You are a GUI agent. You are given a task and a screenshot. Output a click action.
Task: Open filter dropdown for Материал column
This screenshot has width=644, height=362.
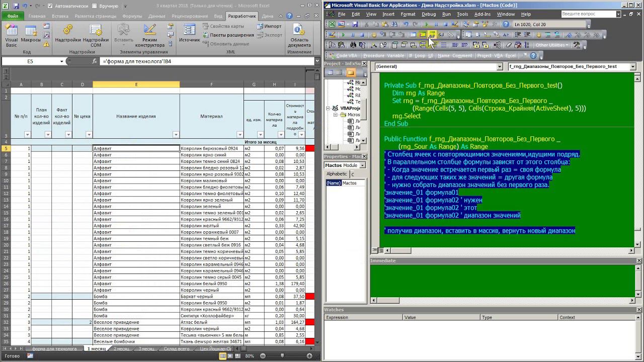[240, 134]
